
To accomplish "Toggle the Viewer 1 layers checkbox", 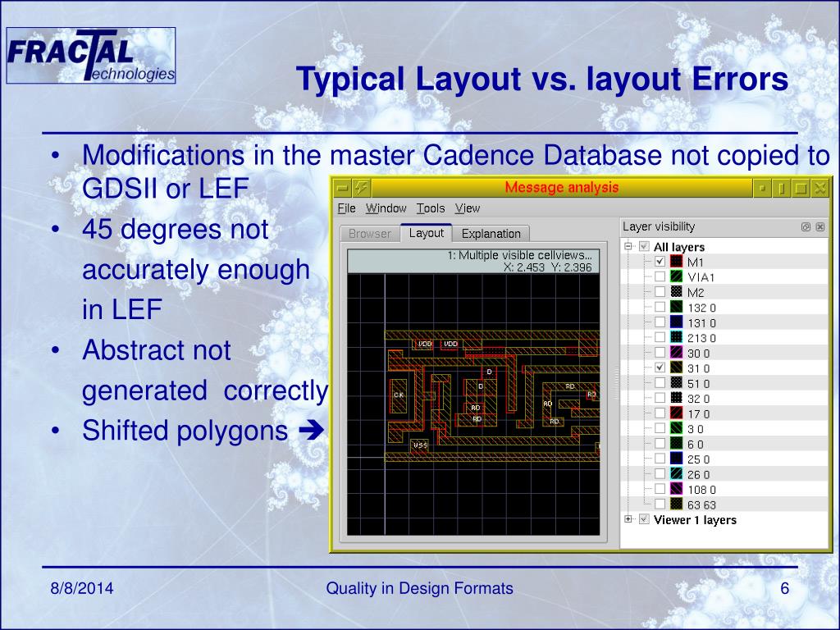I will click(x=645, y=519).
